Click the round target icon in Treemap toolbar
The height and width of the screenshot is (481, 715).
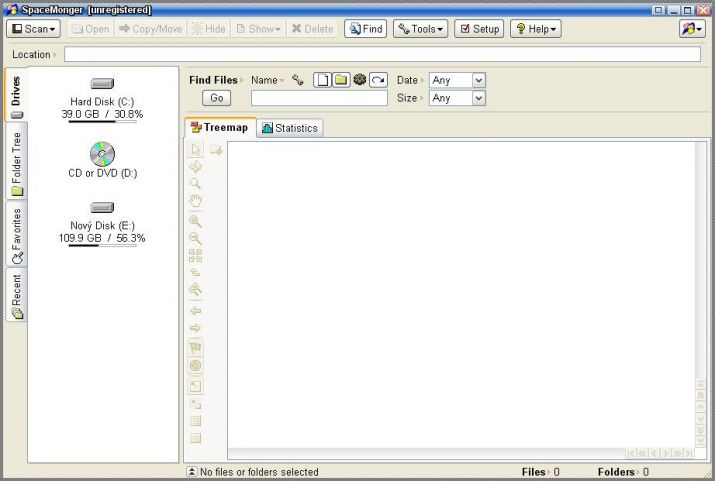196,366
